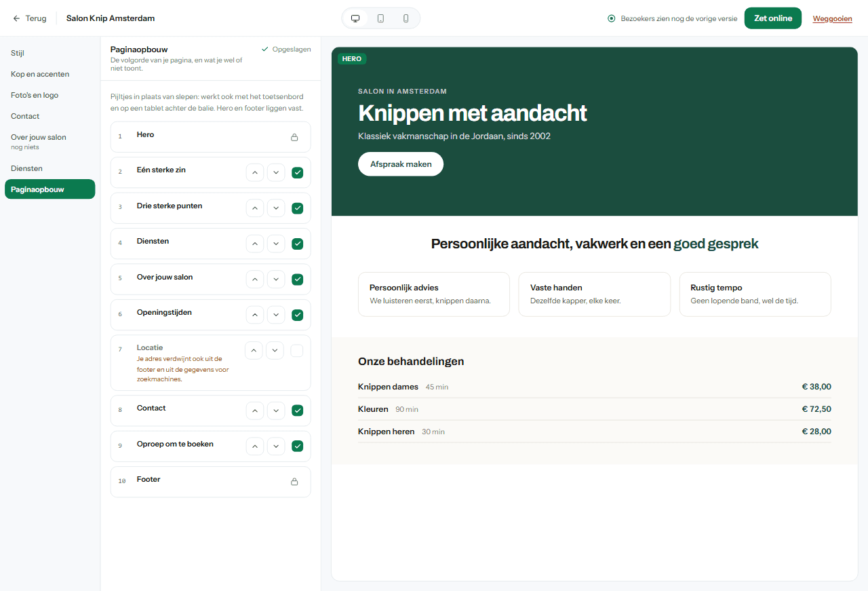This screenshot has width=868, height=591.
Task: Open 'Over jouw salon' sidebar item
Action: pyautogui.click(x=50, y=142)
